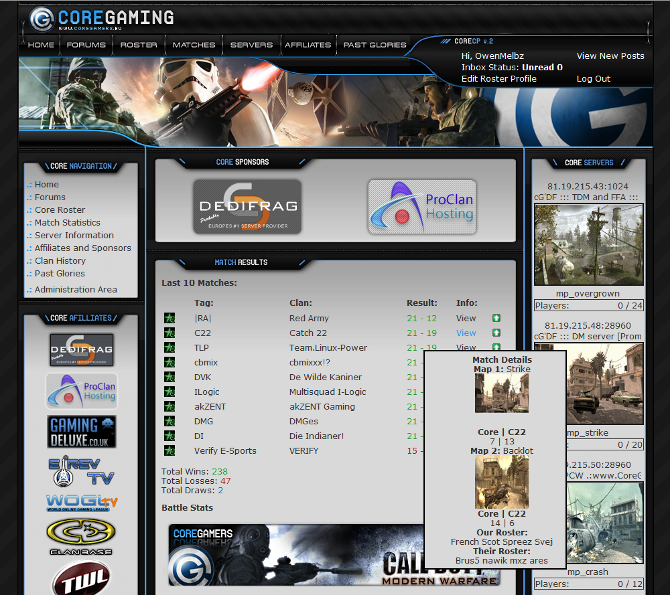Click game icon in akZENT Gaming row
Image resolution: width=670 pixels, height=595 pixels.
tap(170, 406)
